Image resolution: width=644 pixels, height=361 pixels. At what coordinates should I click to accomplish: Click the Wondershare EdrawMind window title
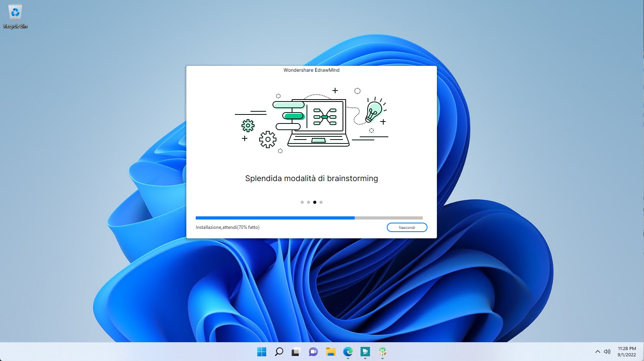pyautogui.click(x=312, y=70)
